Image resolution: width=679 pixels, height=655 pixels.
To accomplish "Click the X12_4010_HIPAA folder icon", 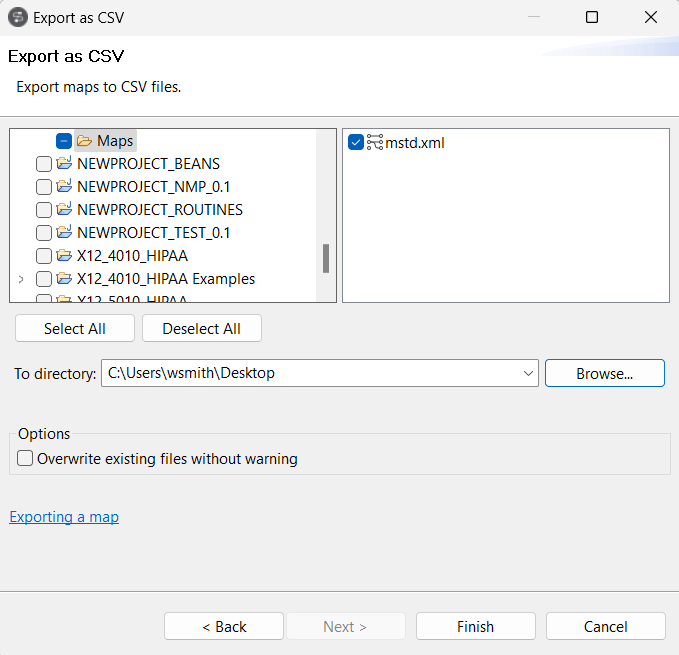I will [65, 256].
